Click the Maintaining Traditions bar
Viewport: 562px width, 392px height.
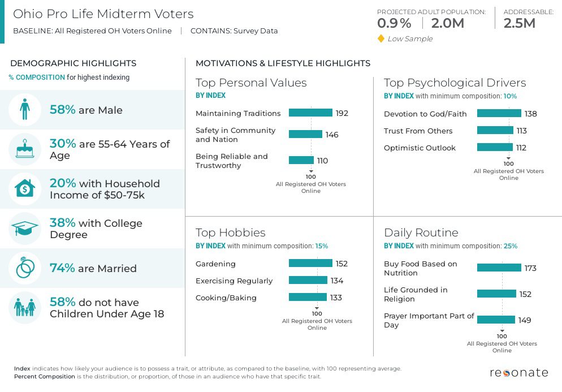(310, 113)
